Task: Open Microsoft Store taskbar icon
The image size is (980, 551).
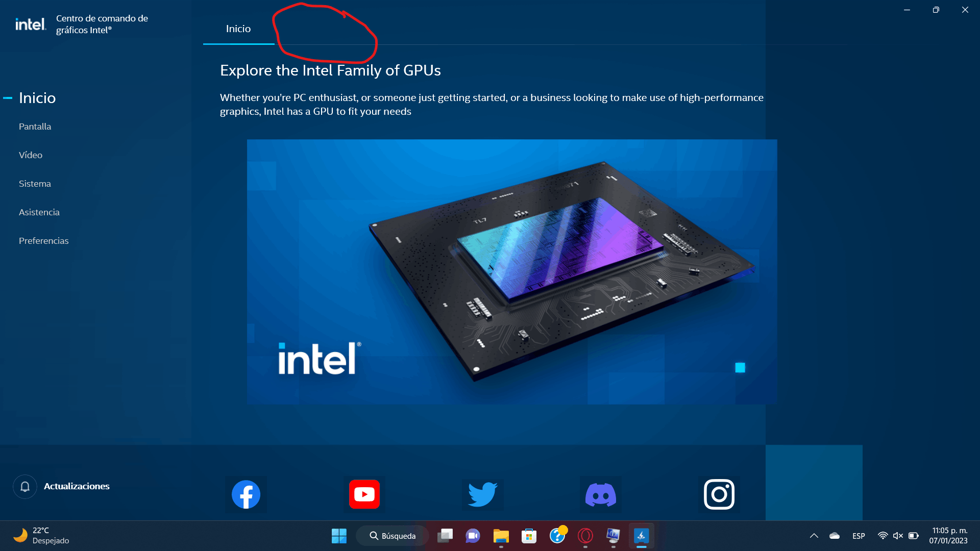Action: tap(529, 536)
